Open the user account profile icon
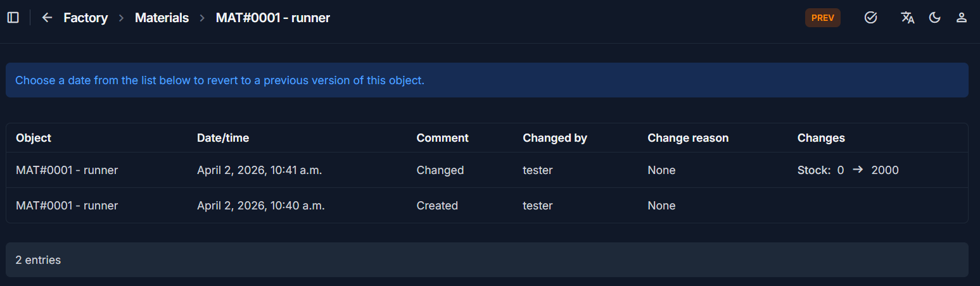 tap(962, 18)
